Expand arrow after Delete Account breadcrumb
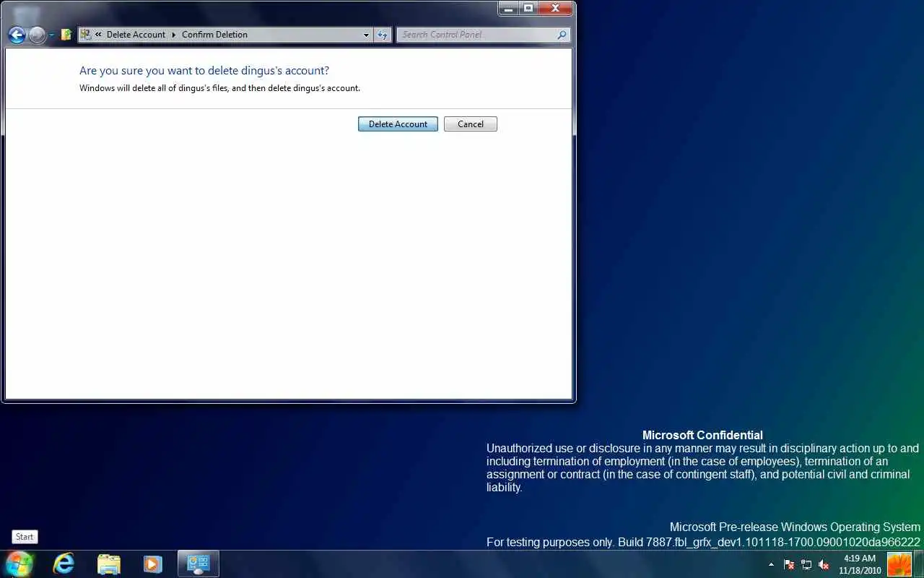 point(174,35)
